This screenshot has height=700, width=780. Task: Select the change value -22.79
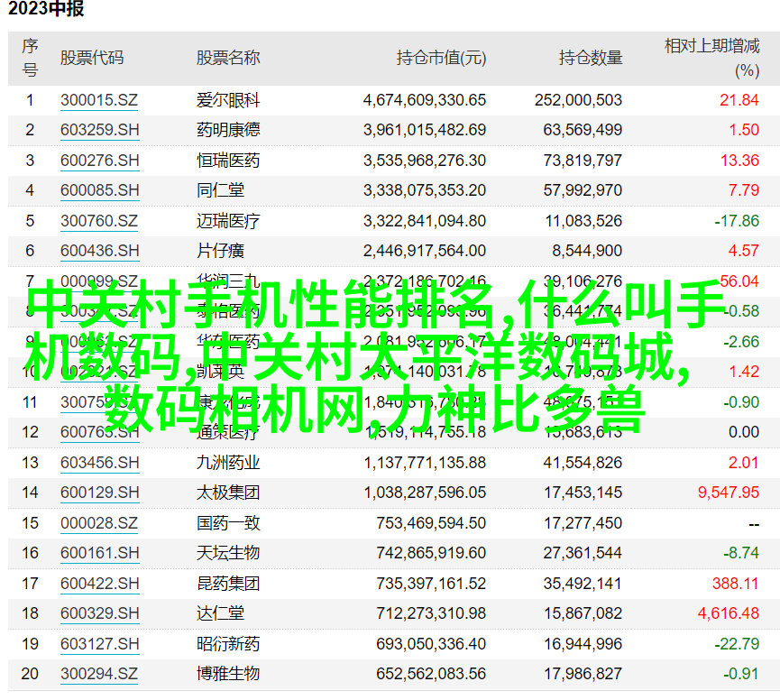tap(737, 644)
